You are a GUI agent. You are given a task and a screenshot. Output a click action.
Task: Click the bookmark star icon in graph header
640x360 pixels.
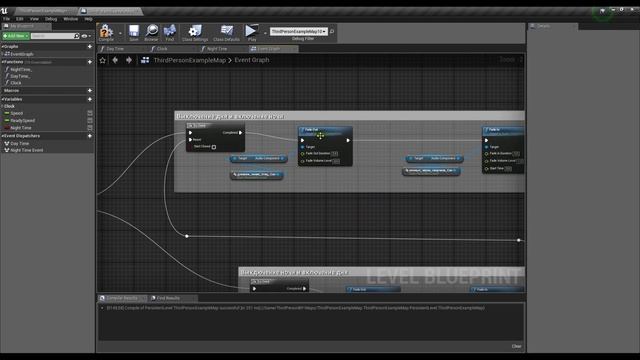pos(102,60)
